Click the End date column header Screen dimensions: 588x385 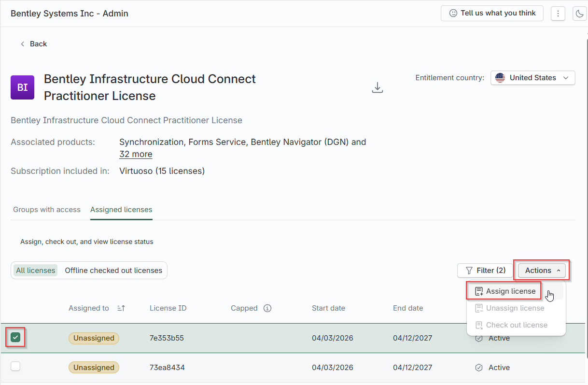[408, 308]
